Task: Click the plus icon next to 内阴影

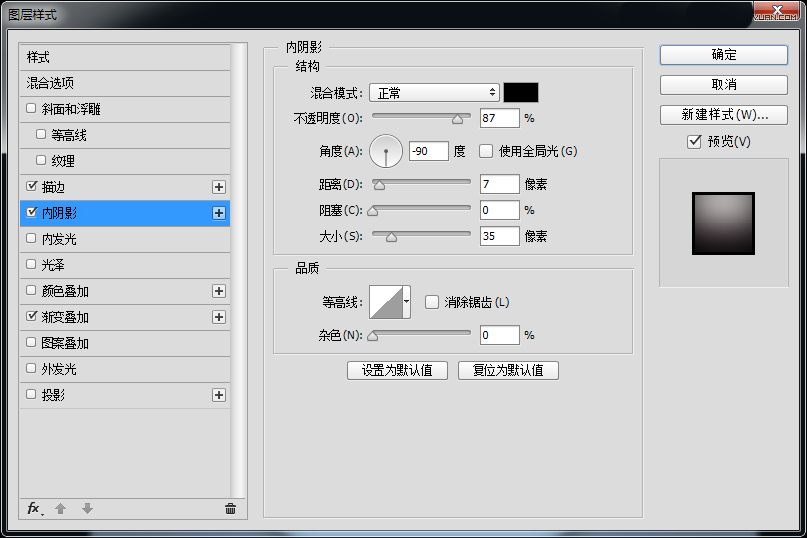Action: point(219,213)
